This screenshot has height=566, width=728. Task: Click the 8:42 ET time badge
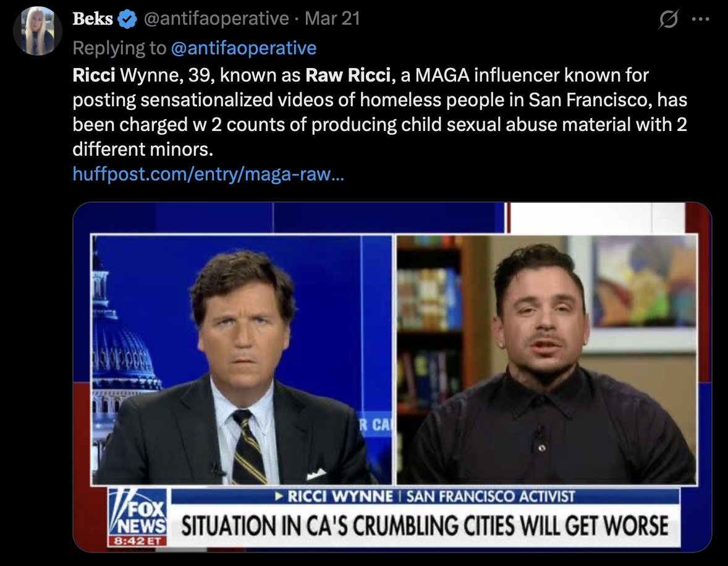(x=137, y=541)
